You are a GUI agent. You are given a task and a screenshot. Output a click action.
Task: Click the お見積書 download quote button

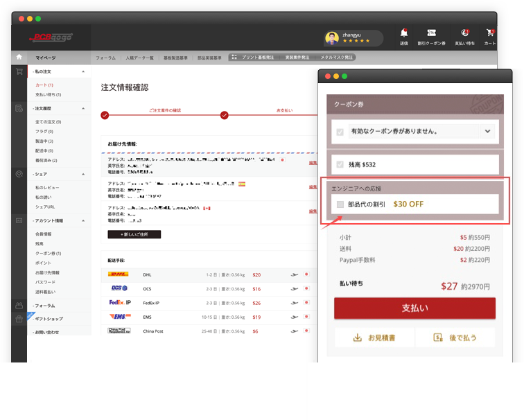374,338
